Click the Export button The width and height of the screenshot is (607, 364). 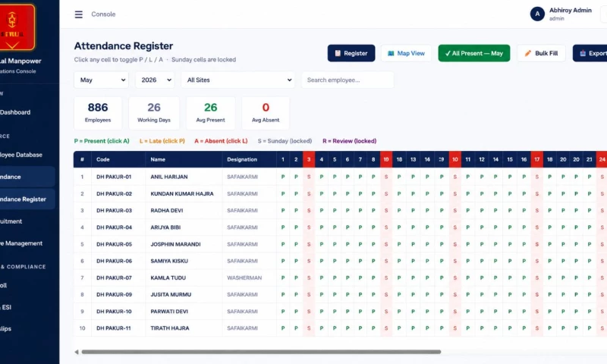(x=592, y=53)
